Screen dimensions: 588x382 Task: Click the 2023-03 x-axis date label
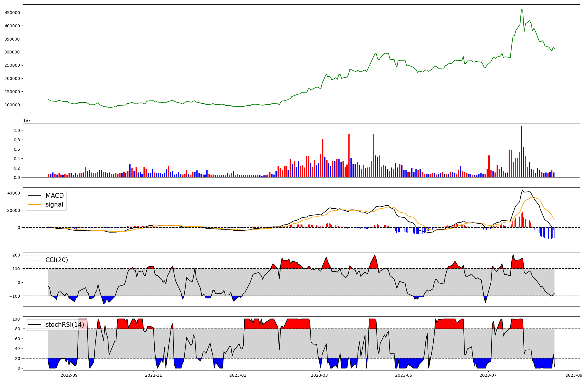319,375
